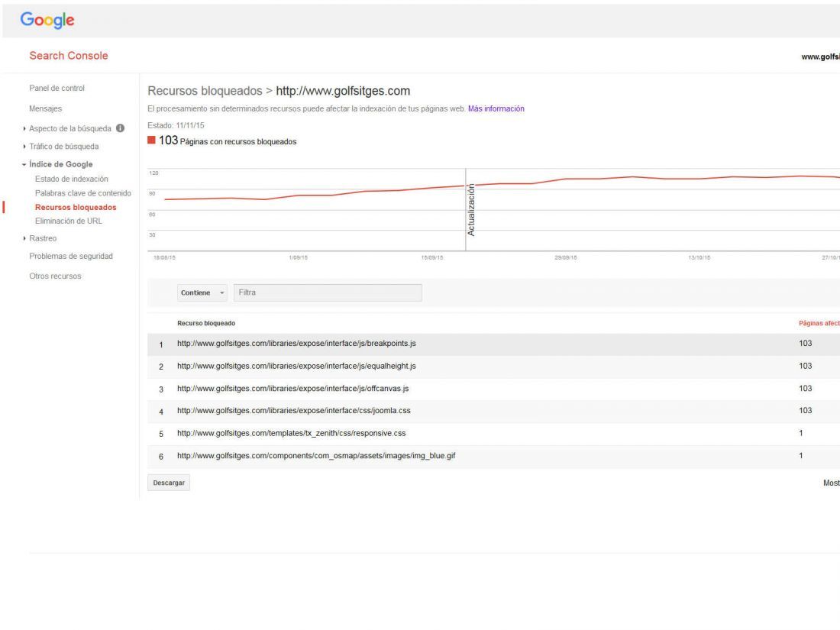The height and width of the screenshot is (630, 840).
Task: Click Recursos bloqueados breadcrumb heading
Action: click(205, 91)
